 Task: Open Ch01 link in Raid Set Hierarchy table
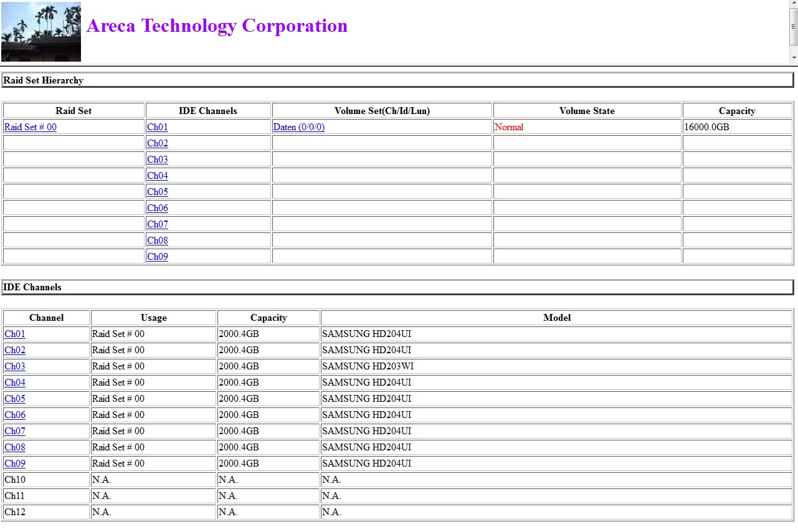click(158, 127)
